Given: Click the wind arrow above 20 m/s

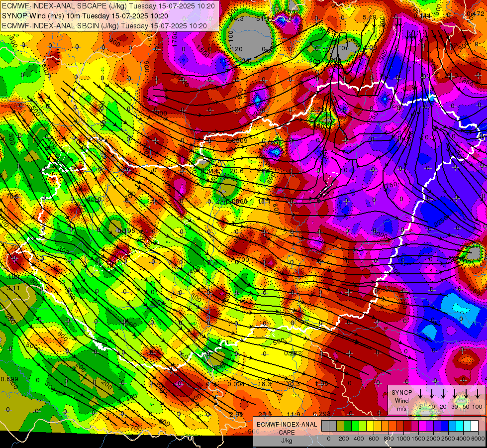Looking at the screenshot, I should (443, 393).
